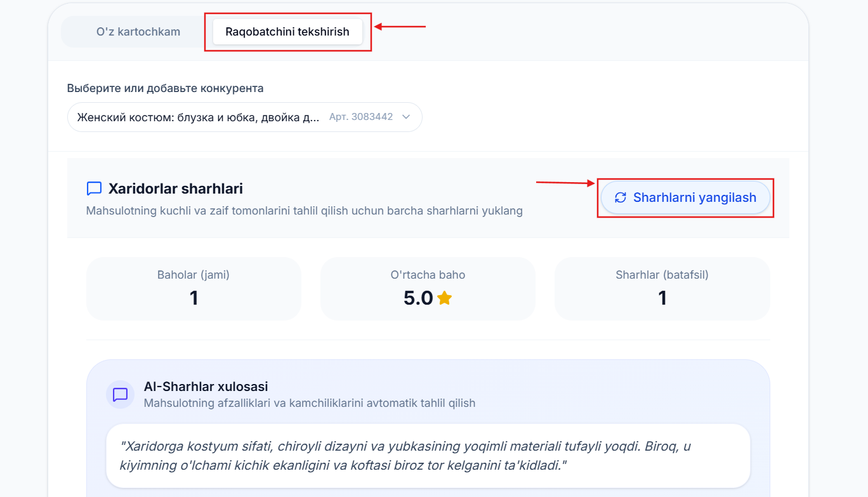Click the 'Mahsulotning kuchli va zaif' description
The height and width of the screenshot is (497, 868).
click(305, 211)
